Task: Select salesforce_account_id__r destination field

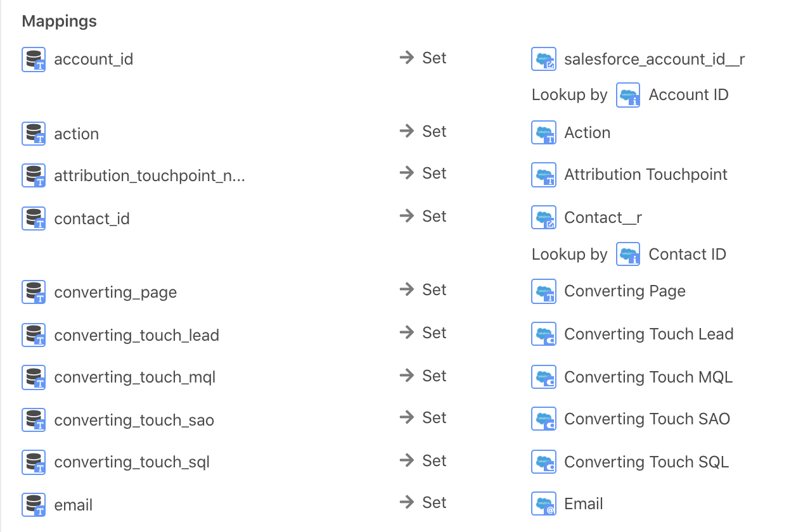Action: click(655, 60)
